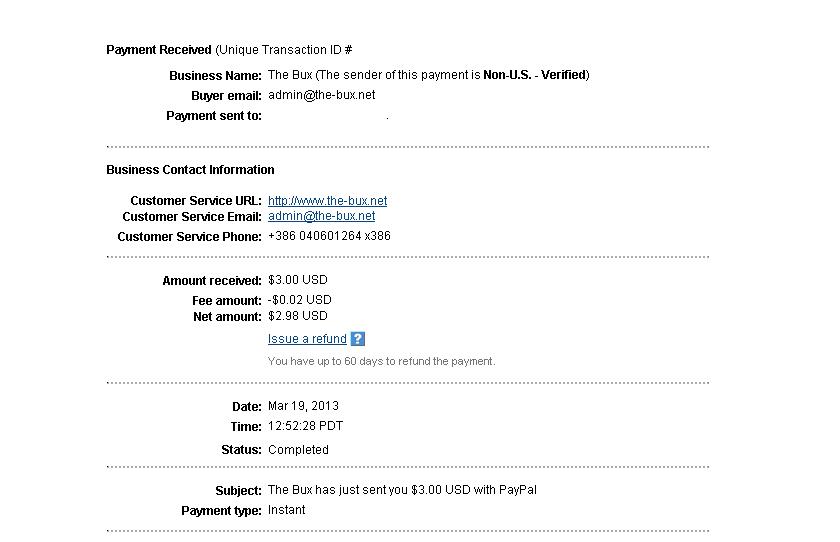Click the admin@the-bux.net customer service email link

click(x=321, y=216)
